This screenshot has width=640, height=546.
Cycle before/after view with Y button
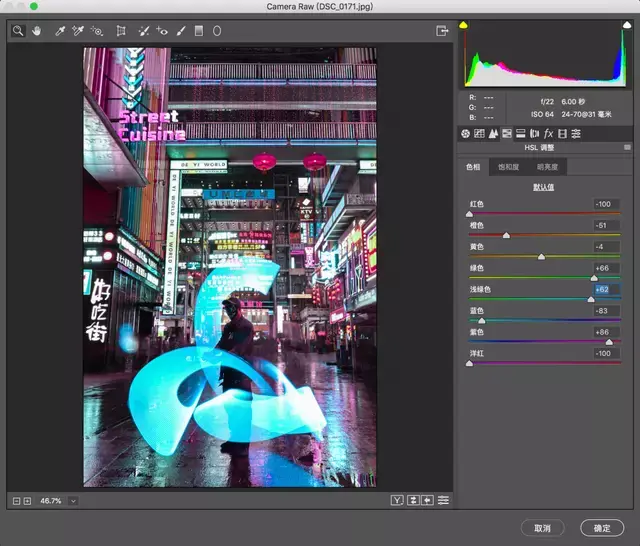pos(397,500)
